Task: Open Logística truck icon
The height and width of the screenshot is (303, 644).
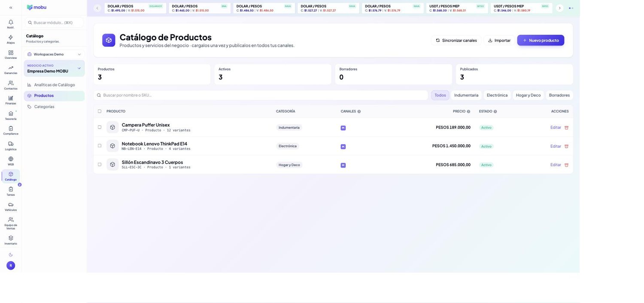Action: tap(11, 144)
